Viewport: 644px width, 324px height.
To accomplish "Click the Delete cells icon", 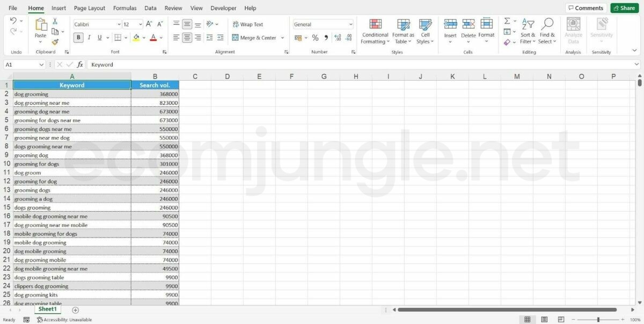I will pos(469,24).
